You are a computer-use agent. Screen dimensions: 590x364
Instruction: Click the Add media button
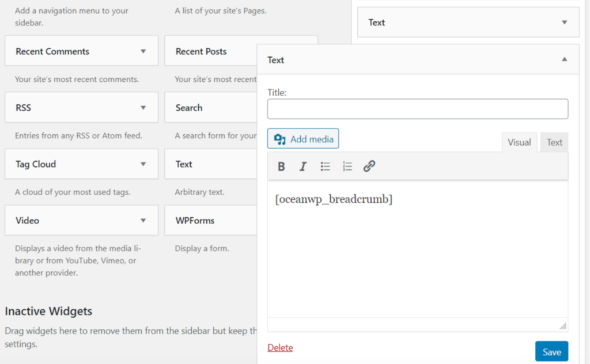(x=303, y=139)
